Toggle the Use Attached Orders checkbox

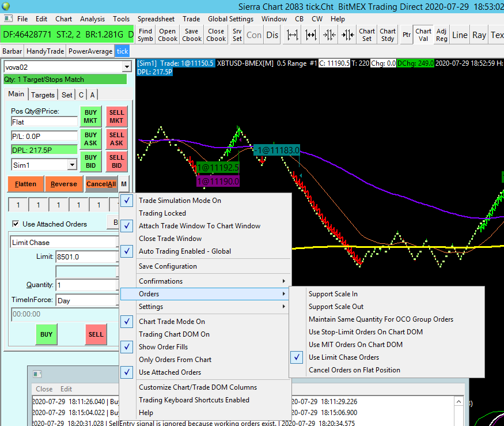click(x=16, y=224)
